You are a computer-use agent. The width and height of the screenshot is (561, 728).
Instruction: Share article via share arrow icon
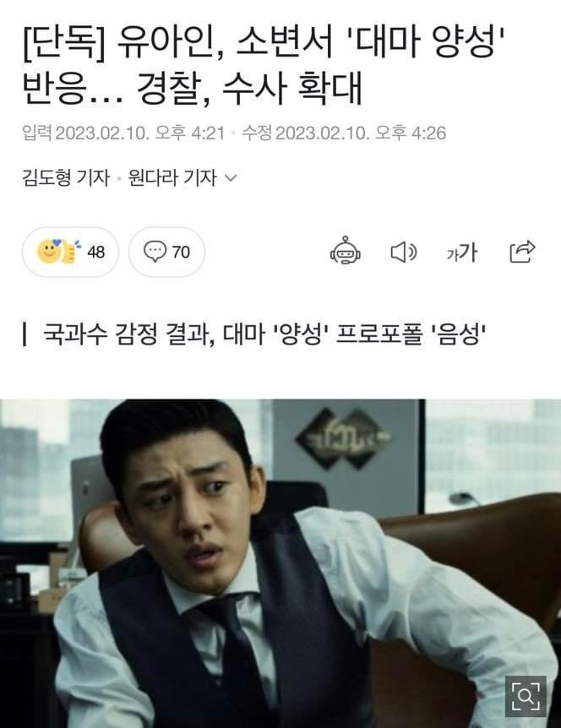(522, 252)
